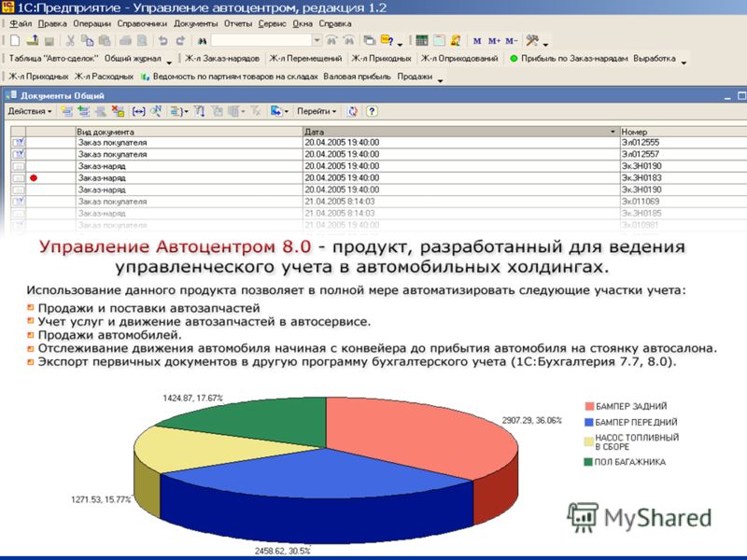Refresh the document list
This screenshot has height=560, width=747.
click(353, 111)
